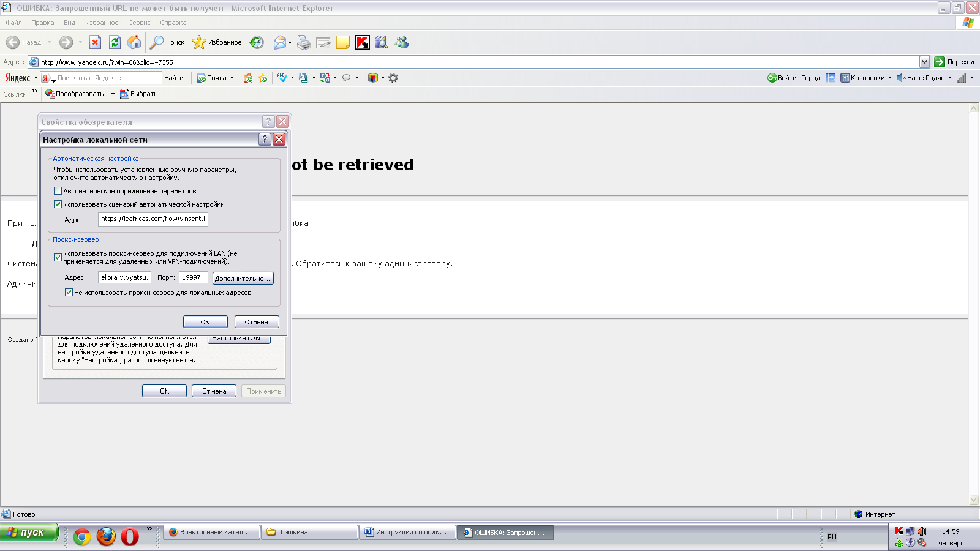Click the Mail envelope toolbar icon

[280, 42]
